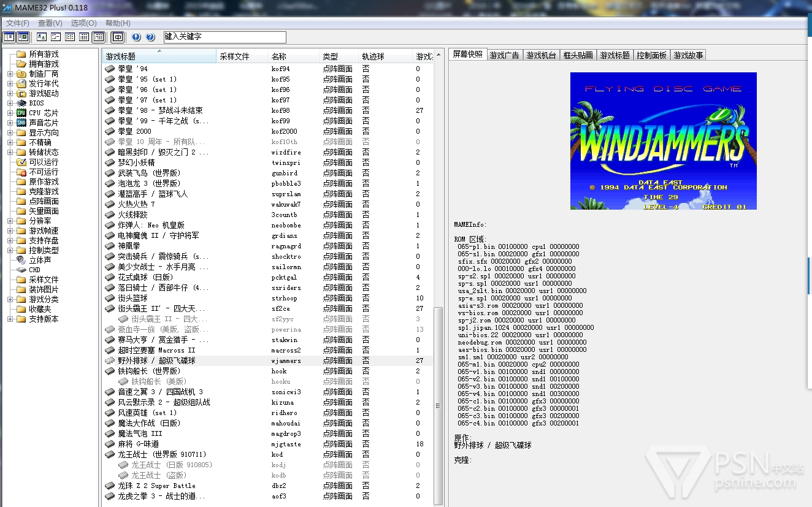Expand the BIOS tree node
The height and width of the screenshot is (507, 812).
point(10,103)
